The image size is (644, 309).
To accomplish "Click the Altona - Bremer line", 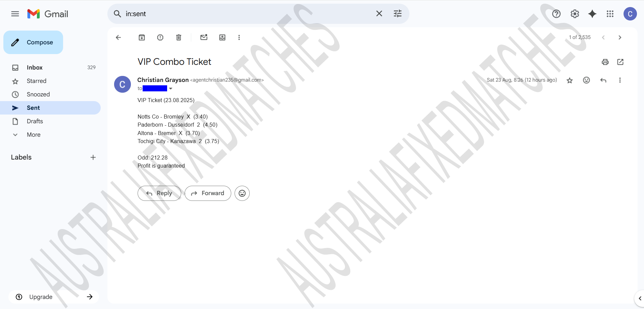I will coord(168,133).
